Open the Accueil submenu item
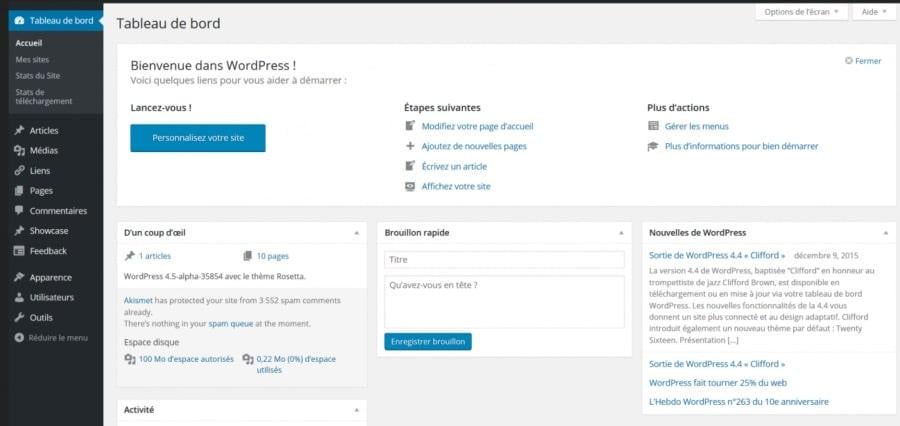 pyautogui.click(x=29, y=43)
